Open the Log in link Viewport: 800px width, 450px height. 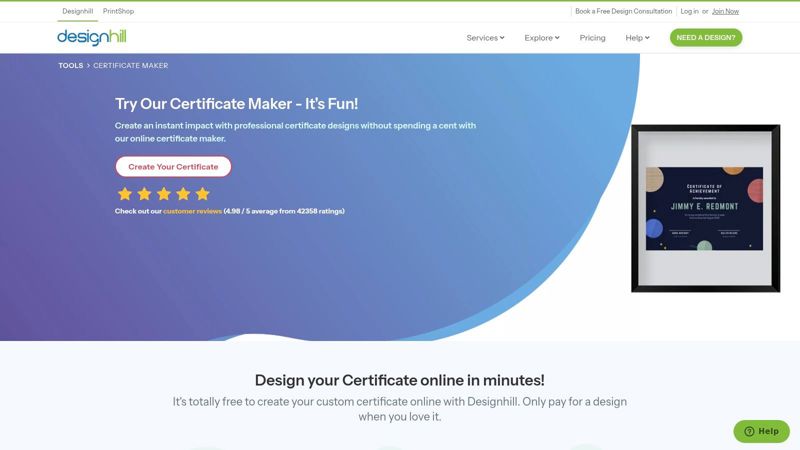click(x=689, y=11)
